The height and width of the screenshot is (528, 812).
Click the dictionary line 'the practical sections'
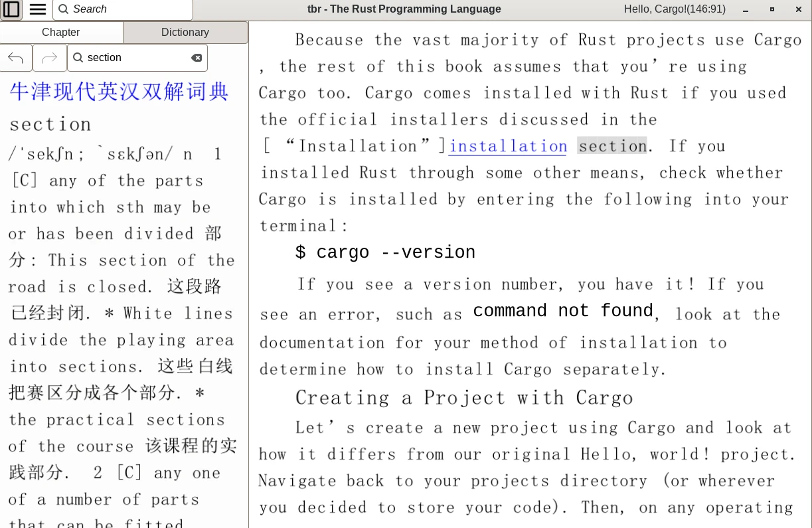coord(117,420)
